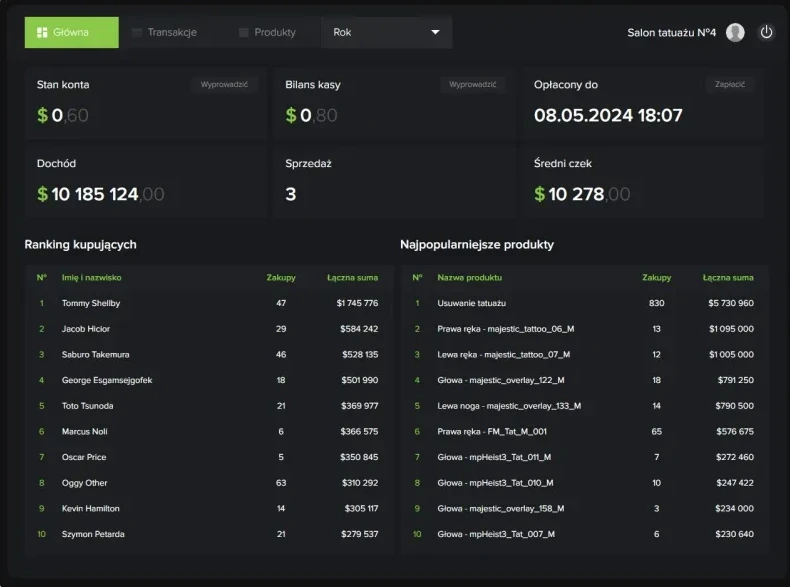Click the square icon beside Transakcje
This screenshot has width=790, height=587.
[137, 32]
